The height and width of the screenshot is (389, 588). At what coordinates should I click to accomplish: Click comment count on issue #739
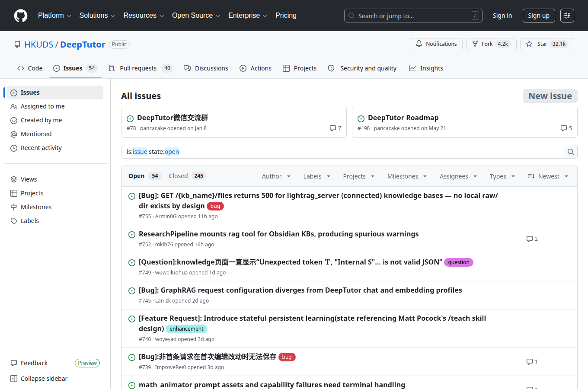[x=532, y=362]
